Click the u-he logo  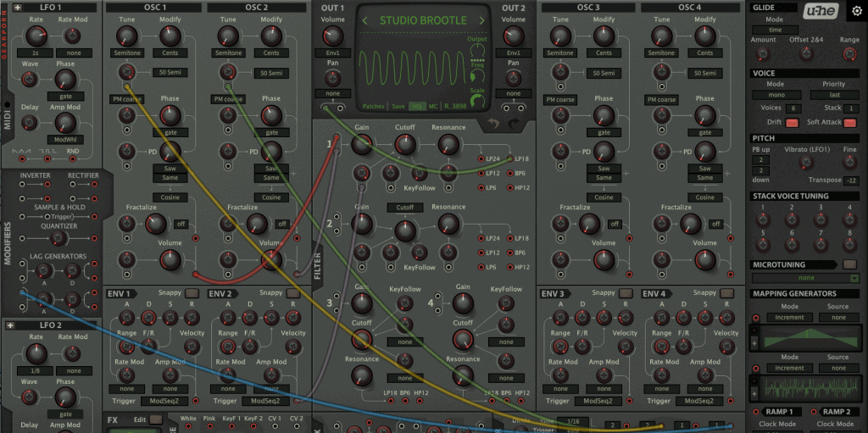point(820,9)
